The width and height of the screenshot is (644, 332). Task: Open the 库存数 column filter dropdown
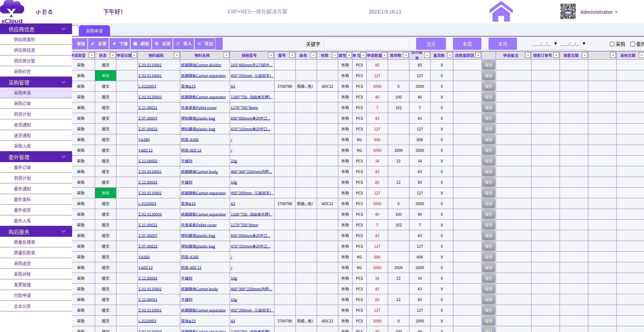(406, 55)
